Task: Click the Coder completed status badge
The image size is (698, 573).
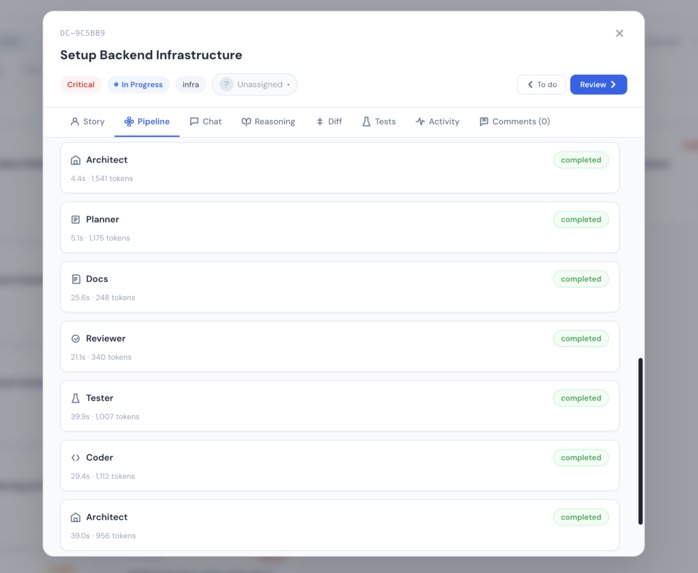Action: point(581,458)
